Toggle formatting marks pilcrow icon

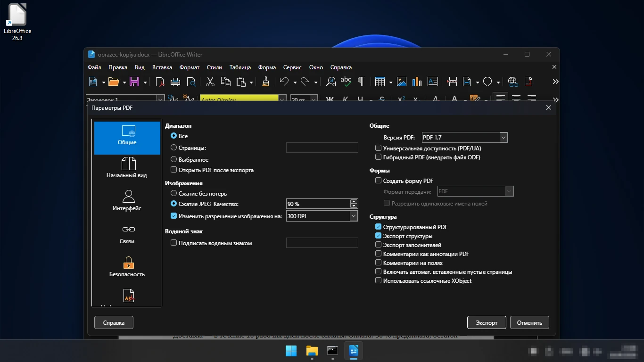[361, 82]
